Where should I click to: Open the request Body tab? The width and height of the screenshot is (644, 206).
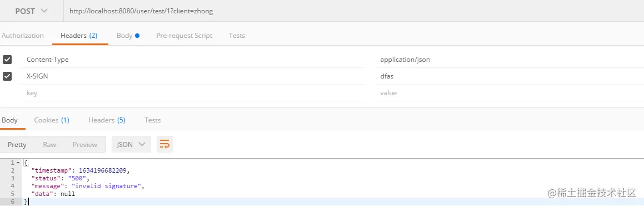tap(128, 36)
